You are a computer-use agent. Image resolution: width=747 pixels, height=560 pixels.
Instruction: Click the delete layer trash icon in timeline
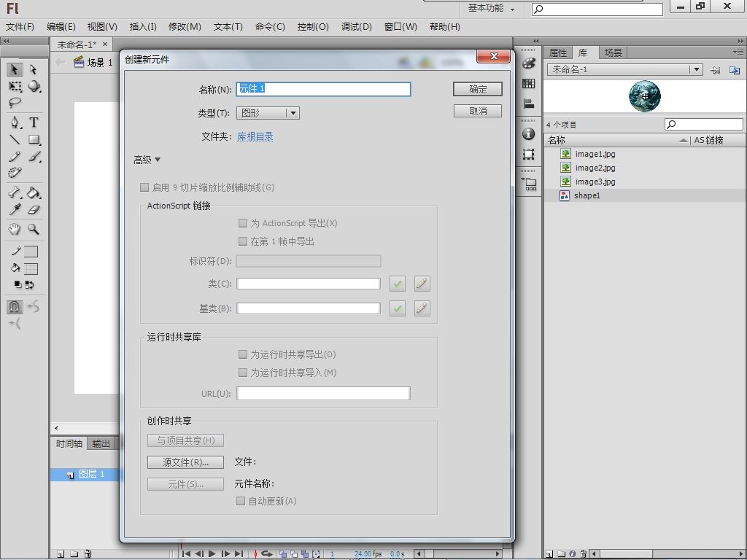(x=88, y=554)
